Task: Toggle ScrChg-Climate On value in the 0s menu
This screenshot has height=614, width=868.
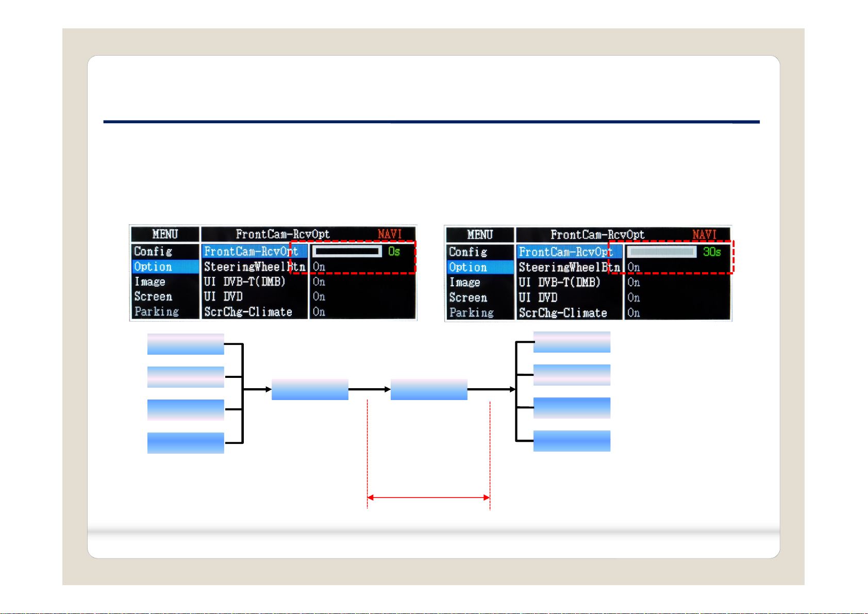Action: click(319, 312)
